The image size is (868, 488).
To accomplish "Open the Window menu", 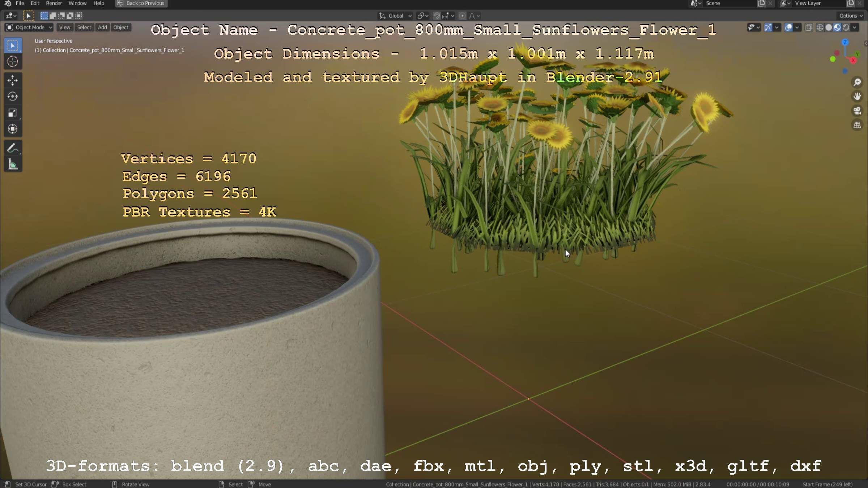I will 77,3.
